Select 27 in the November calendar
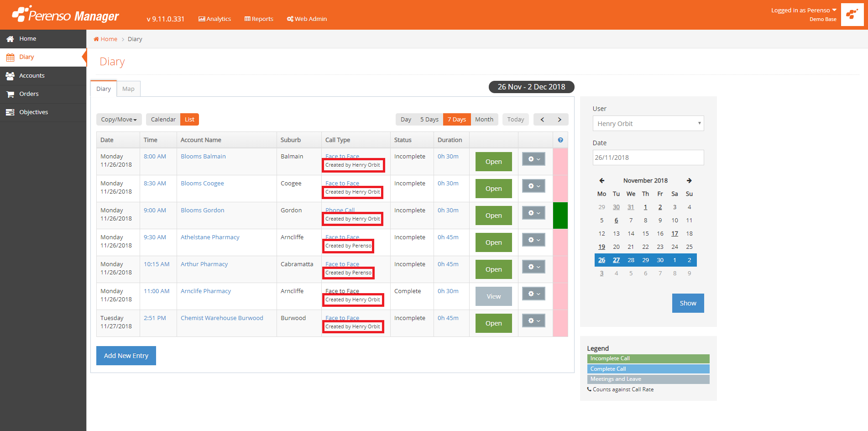 pyautogui.click(x=616, y=260)
